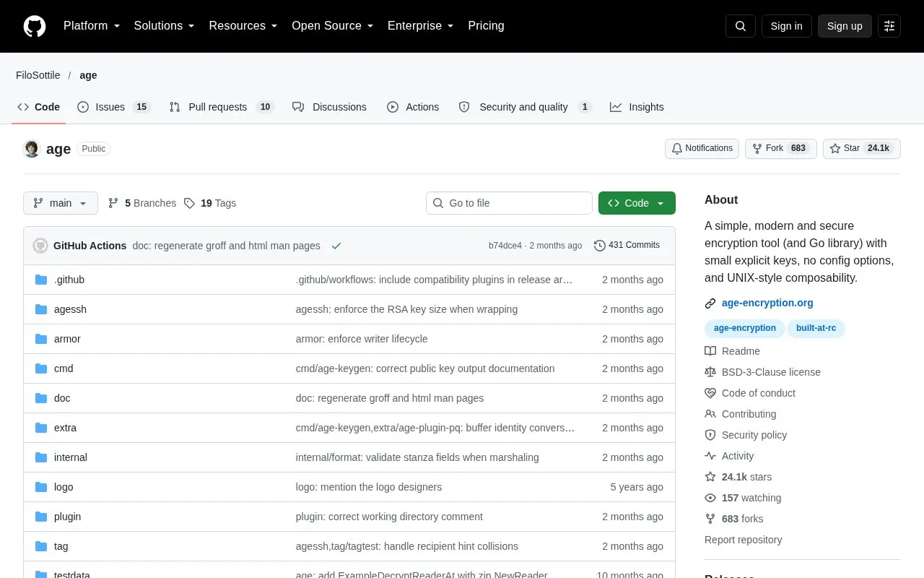Expand the main branch selector
Screen dimensions: 924x578
61,203
